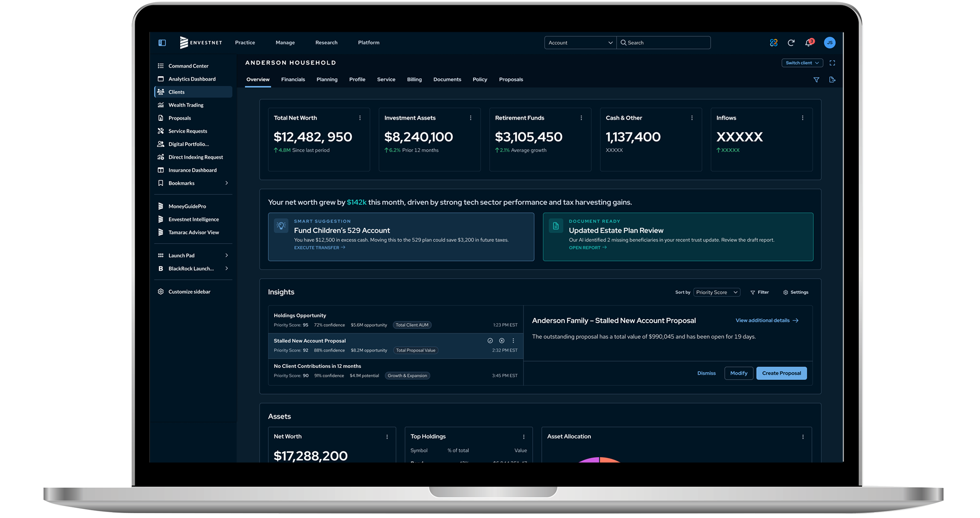Select the Holdings Opportunity insight row
The image size is (980, 518).
click(x=395, y=320)
